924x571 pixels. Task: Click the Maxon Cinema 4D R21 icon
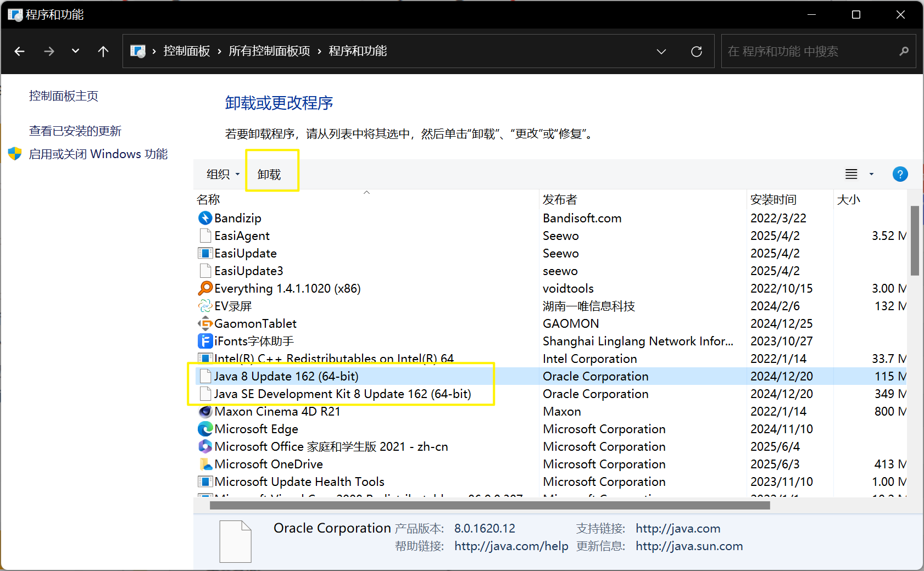(x=205, y=411)
